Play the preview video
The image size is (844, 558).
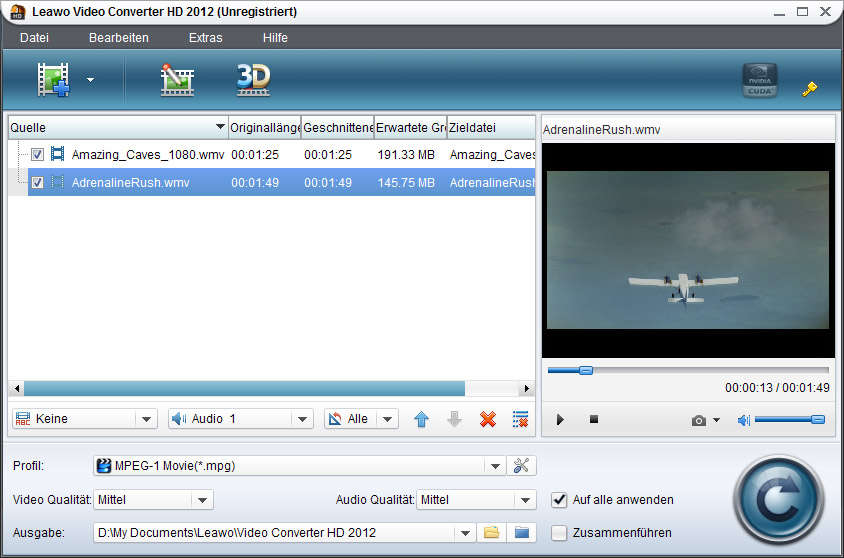560,419
